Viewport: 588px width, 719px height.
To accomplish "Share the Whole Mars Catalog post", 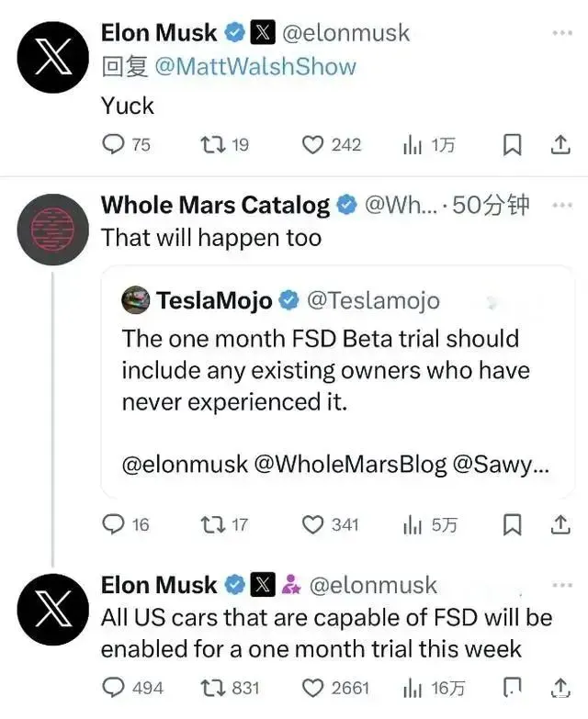I will (560, 524).
